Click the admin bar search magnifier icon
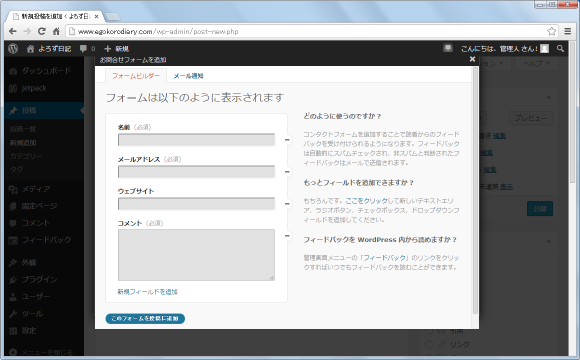This screenshot has height=360, width=580. pyautogui.click(x=560, y=48)
